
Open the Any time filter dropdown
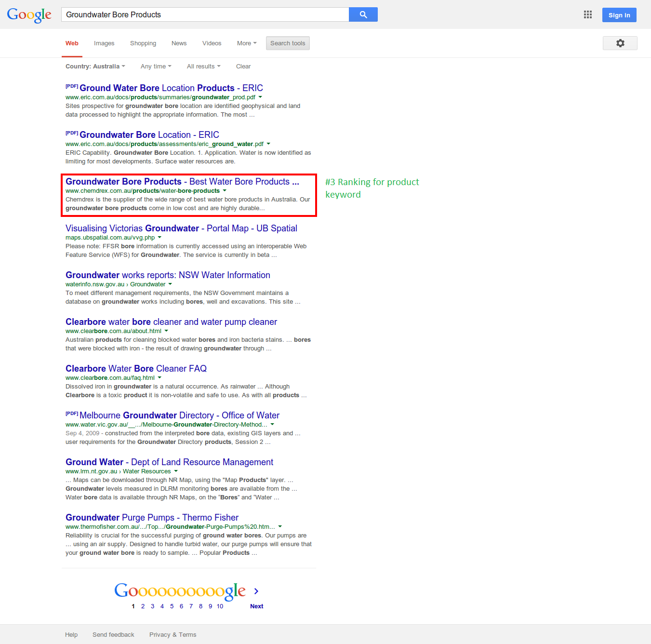156,66
